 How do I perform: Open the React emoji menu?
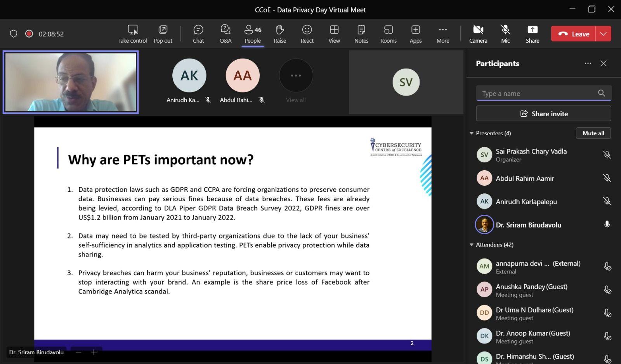307,34
